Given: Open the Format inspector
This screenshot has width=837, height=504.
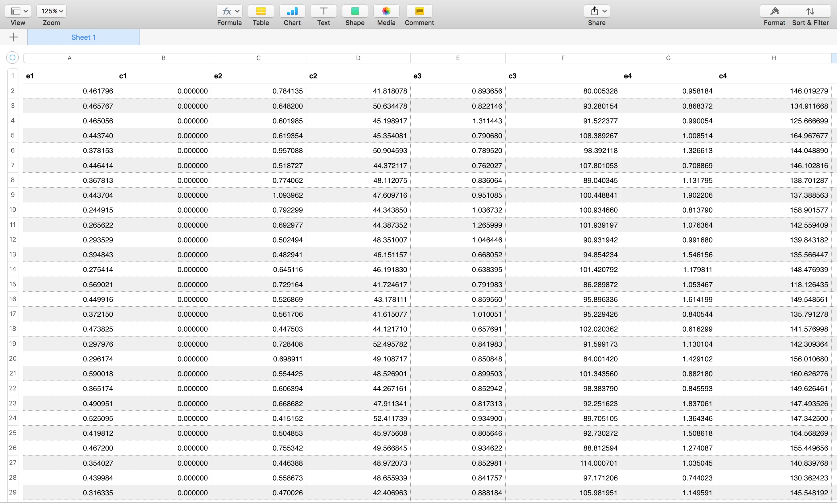Looking at the screenshot, I should (774, 11).
